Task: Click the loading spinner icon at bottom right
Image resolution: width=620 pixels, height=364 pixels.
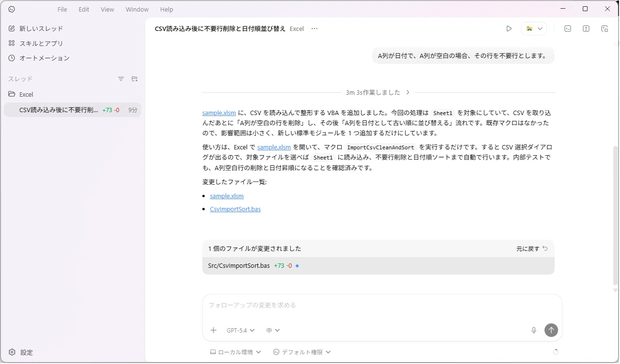Action: pyautogui.click(x=555, y=352)
